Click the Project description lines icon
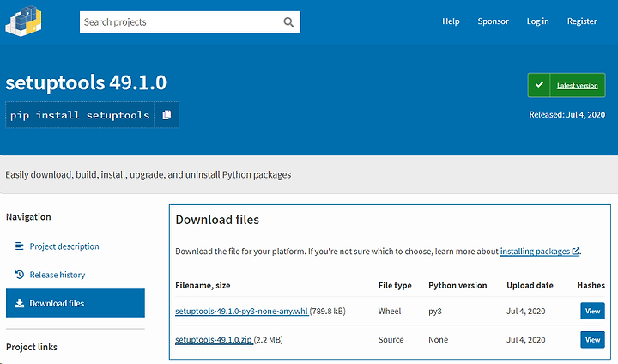The width and height of the screenshot is (618, 364). [19, 246]
